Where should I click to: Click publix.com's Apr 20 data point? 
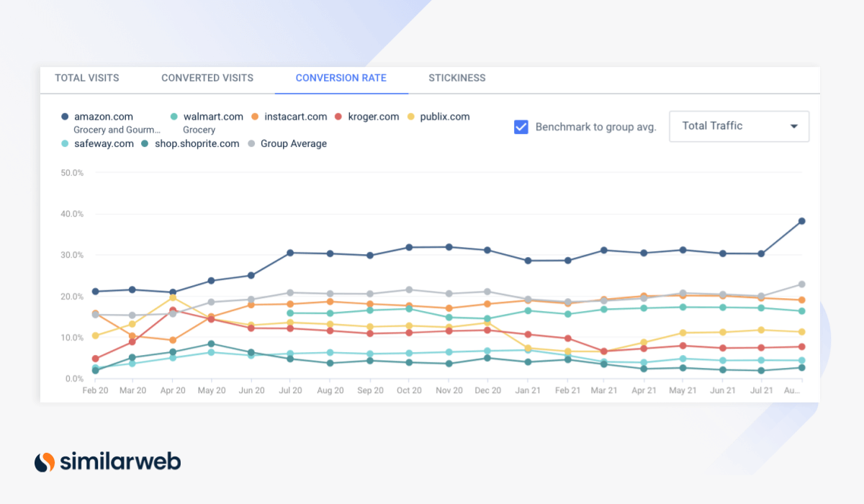pyautogui.click(x=172, y=298)
